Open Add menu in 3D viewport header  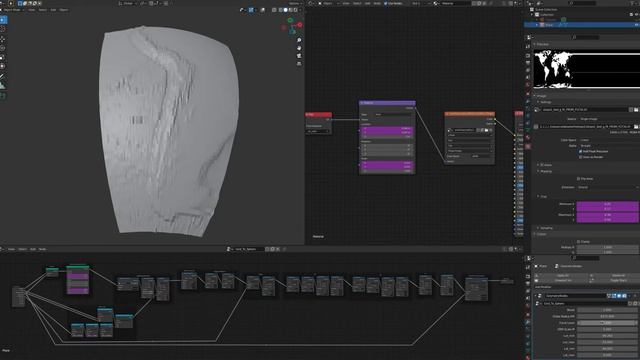coord(53,10)
